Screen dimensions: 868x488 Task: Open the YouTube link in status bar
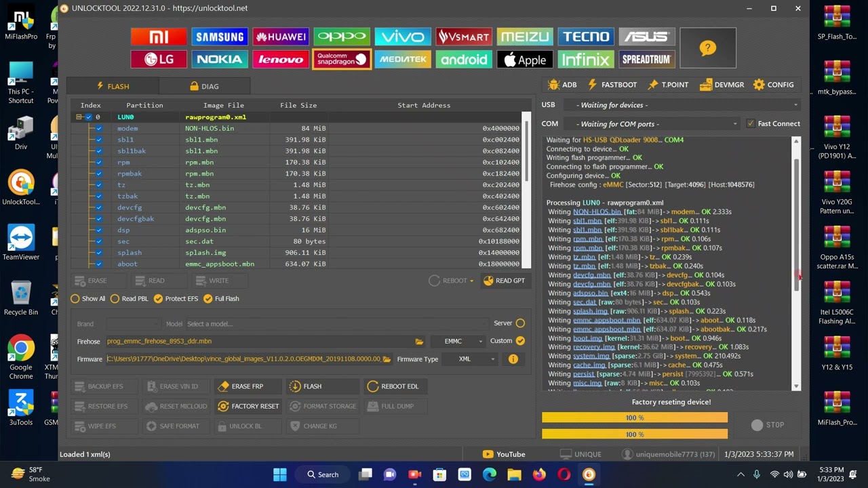tap(504, 454)
